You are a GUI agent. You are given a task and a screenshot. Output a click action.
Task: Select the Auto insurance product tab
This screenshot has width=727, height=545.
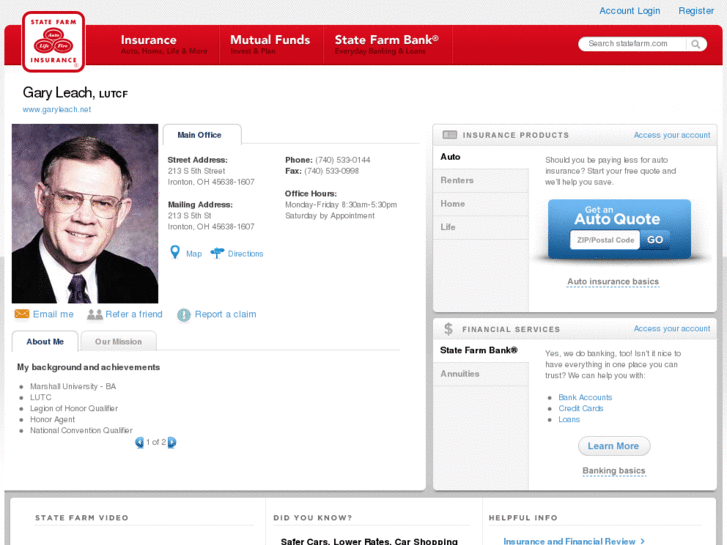(x=481, y=157)
